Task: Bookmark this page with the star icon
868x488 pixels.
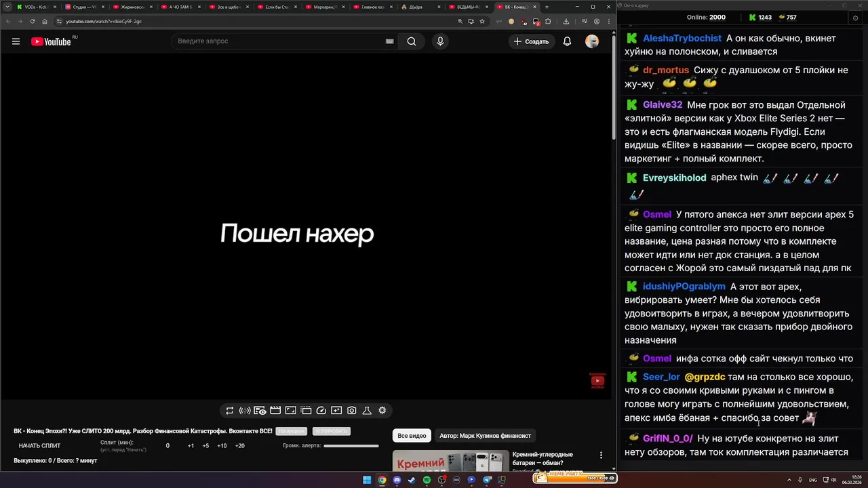Action: pyautogui.click(x=482, y=21)
